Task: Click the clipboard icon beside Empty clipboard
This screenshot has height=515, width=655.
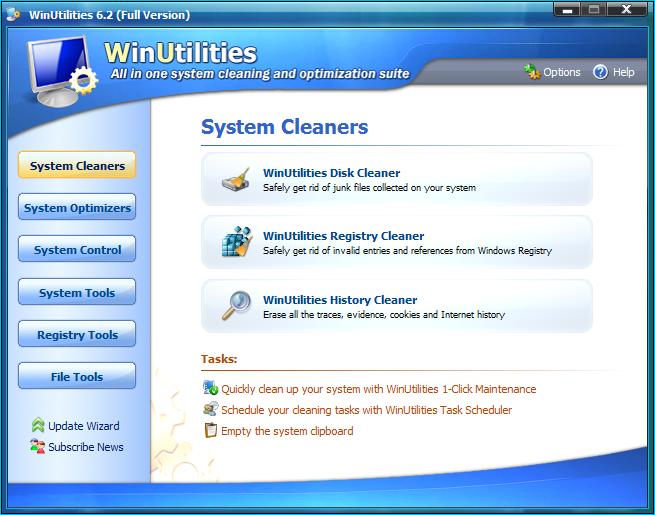Action: pos(210,431)
